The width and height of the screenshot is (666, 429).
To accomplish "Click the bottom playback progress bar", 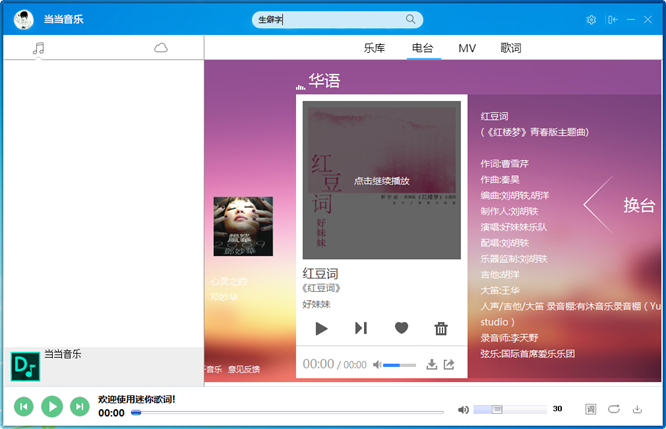I will [288, 412].
